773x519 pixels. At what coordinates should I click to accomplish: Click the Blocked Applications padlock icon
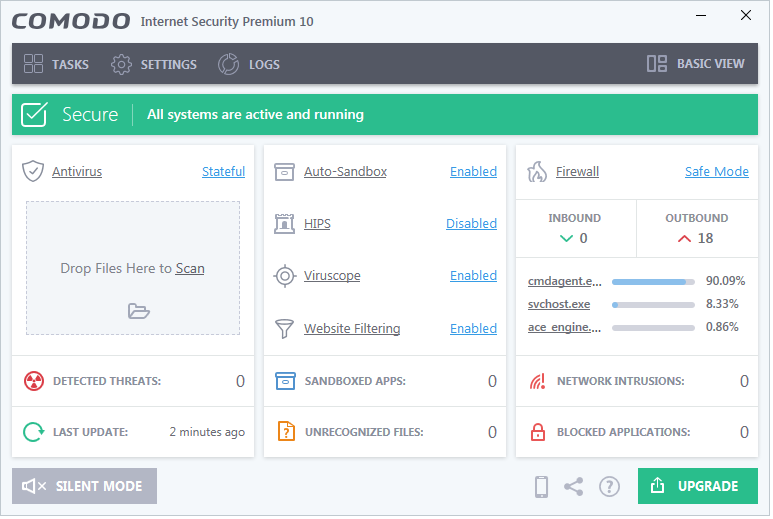[539, 433]
